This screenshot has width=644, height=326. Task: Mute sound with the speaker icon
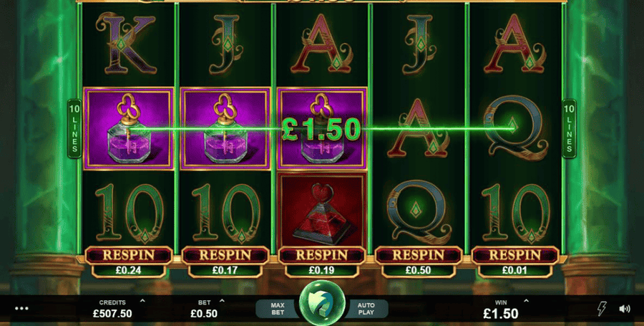624,309
